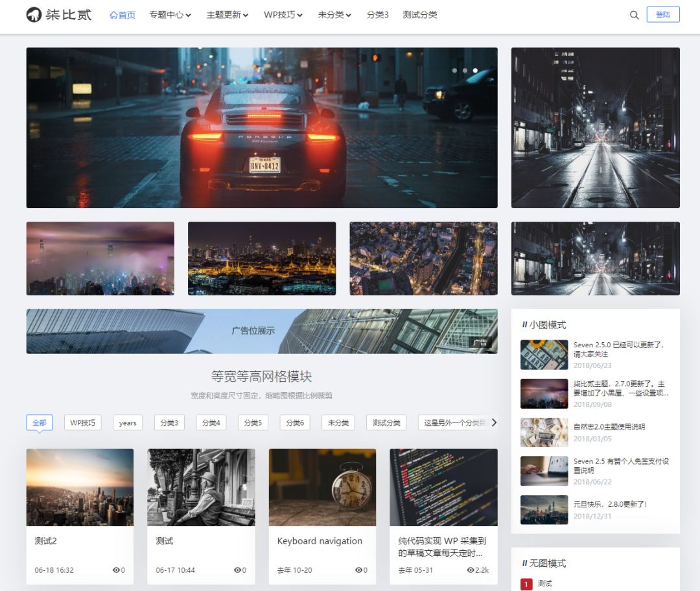700x591 pixels.
Task: Select the years filter tab
Action: (128, 423)
